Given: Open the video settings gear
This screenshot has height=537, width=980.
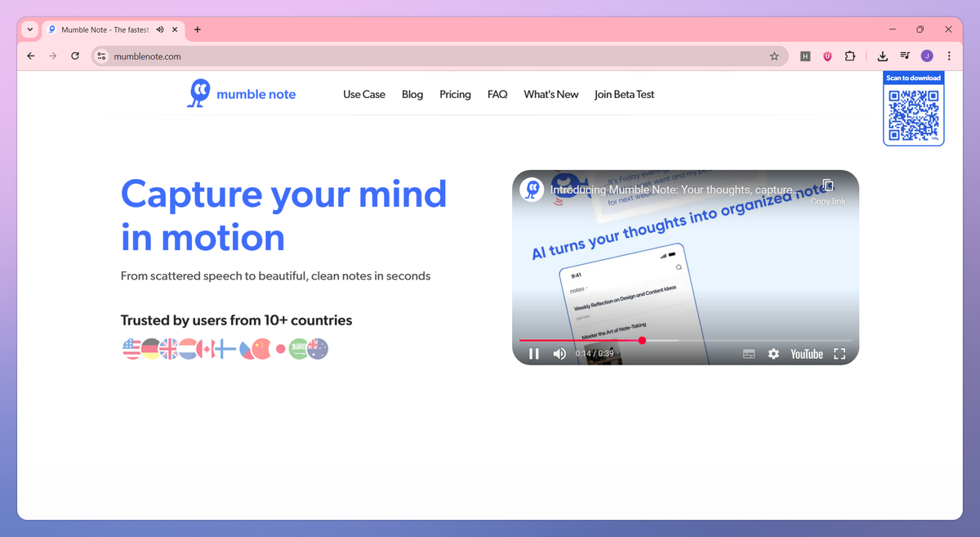Looking at the screenshot, I should (x=773, y=354).
